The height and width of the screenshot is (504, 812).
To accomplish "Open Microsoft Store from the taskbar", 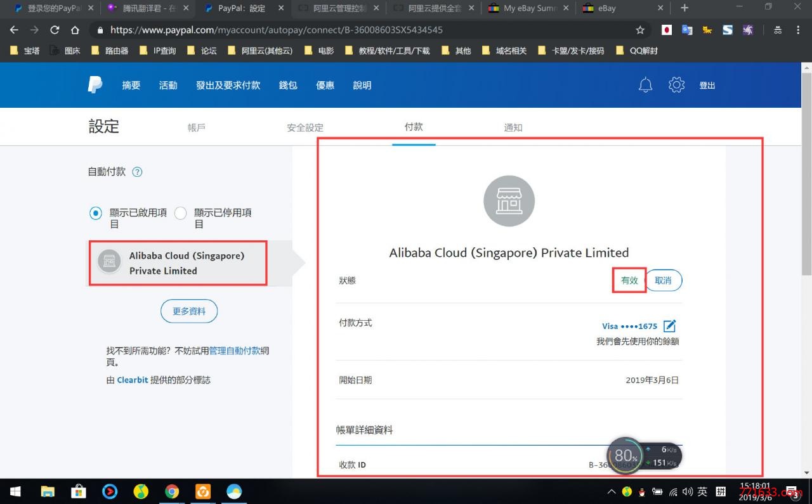I will (x=79, y=491).
